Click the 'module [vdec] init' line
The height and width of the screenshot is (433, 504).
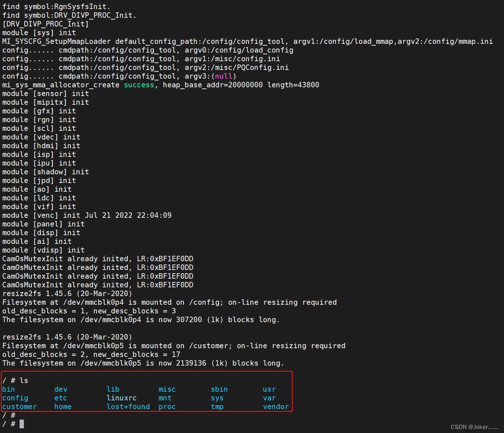coord(41,137)
